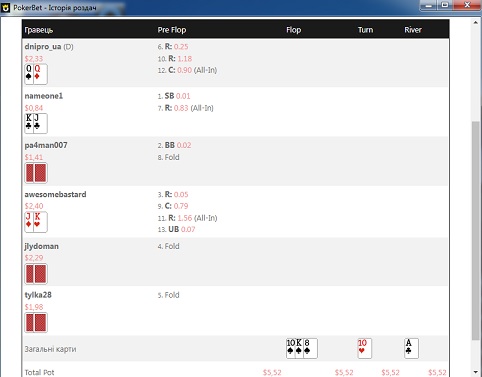Select player name tylka28
The height and width of the screenshot is (377, 482).
[38, 295]
